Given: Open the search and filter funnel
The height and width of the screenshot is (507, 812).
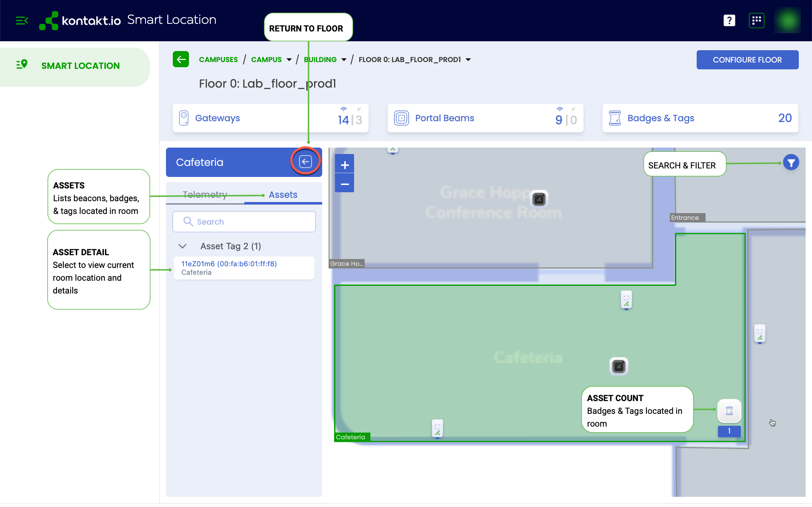Looking at the screenshot, I should point(791,162).
